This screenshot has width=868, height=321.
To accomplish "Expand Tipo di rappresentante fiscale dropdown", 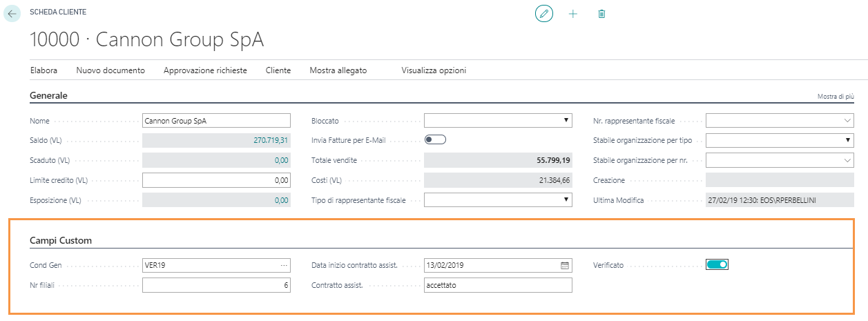I will point(566,200).
